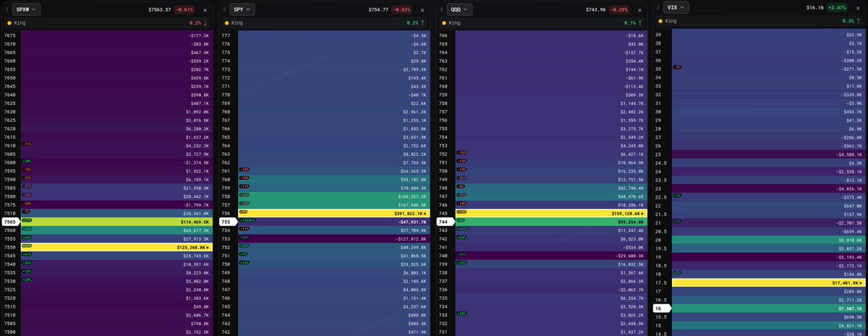
Task: Click QQQ King percentage 0.1%
Action: click(x=629, y=23)
